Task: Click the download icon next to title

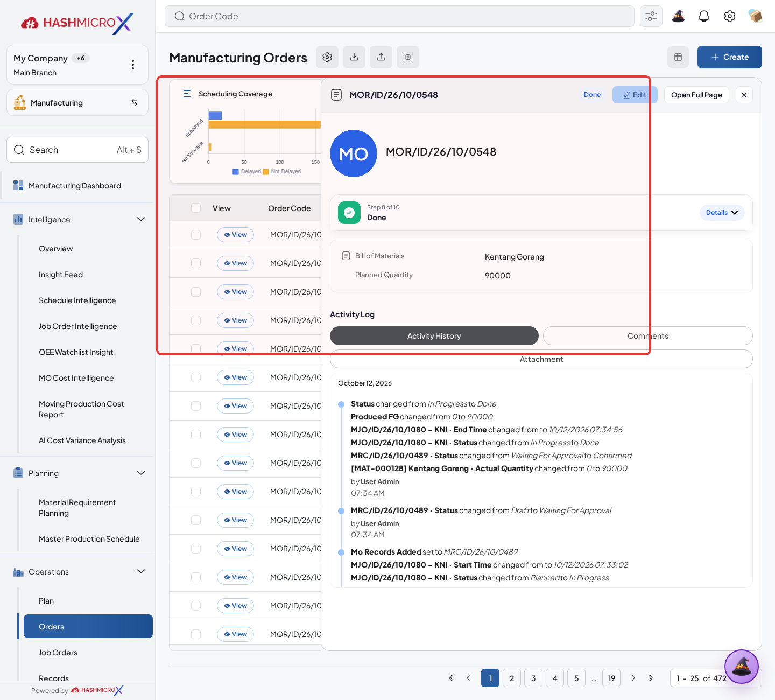Action: (x=354, y=57)
